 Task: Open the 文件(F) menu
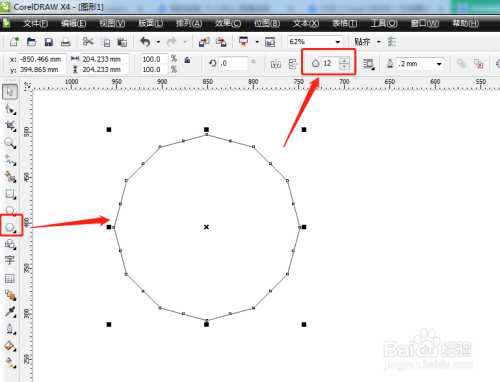pos(35,23)
